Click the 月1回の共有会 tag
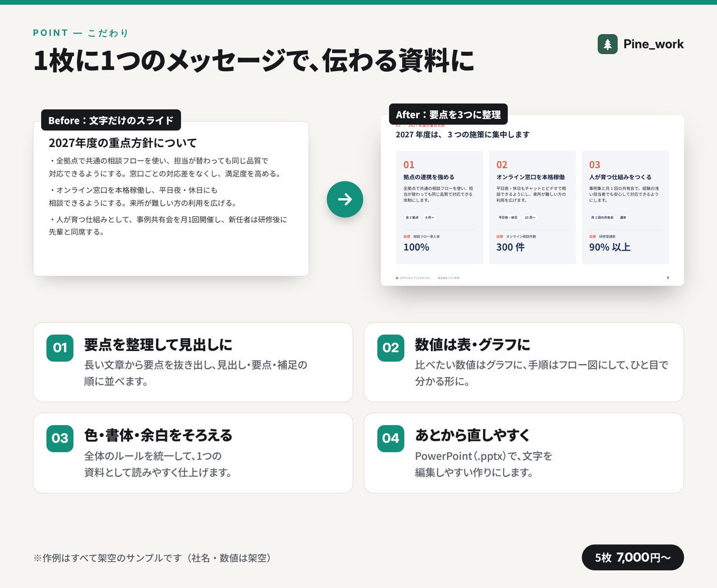This screenshot has width=717, height=588. (x=602, y=218)
